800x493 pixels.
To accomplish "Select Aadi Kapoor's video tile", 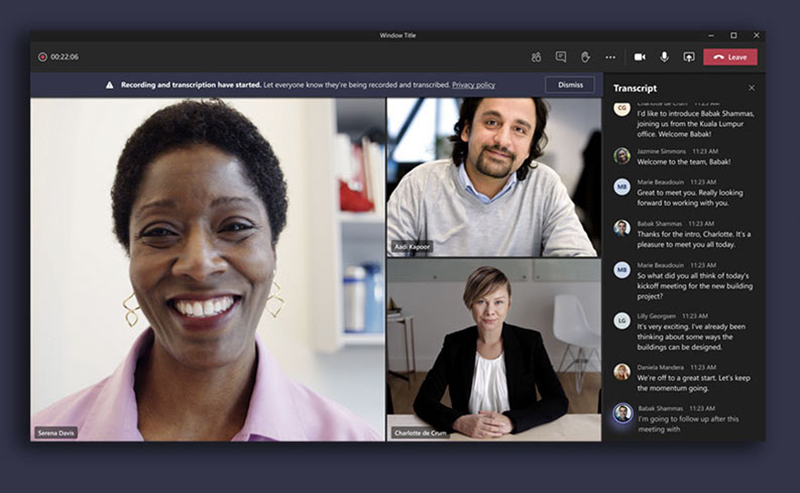I will (493, 177).
